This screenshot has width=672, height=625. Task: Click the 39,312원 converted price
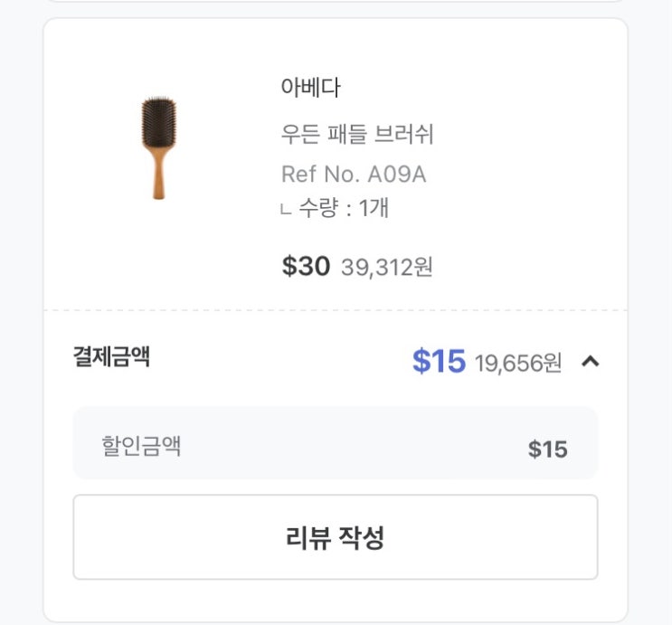point(387,267)
